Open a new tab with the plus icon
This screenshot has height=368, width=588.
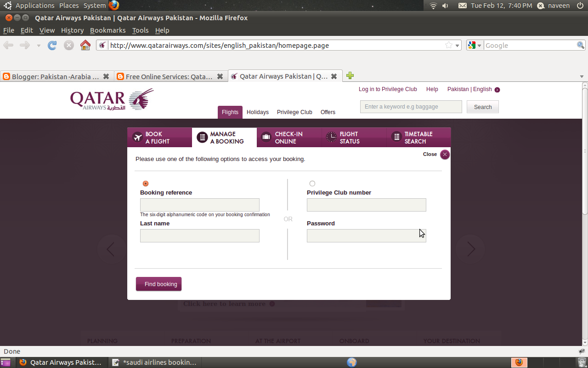(350, 76)
